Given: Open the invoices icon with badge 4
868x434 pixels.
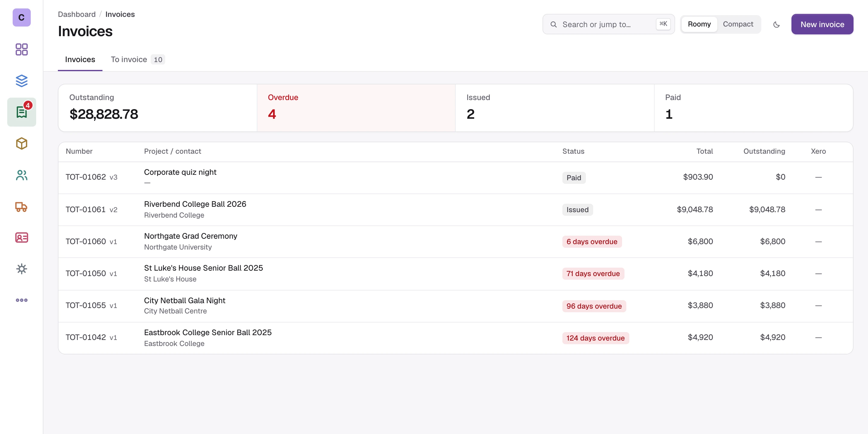Looking at the screenshot, I should pyautogui.click(x=22, y=112).
